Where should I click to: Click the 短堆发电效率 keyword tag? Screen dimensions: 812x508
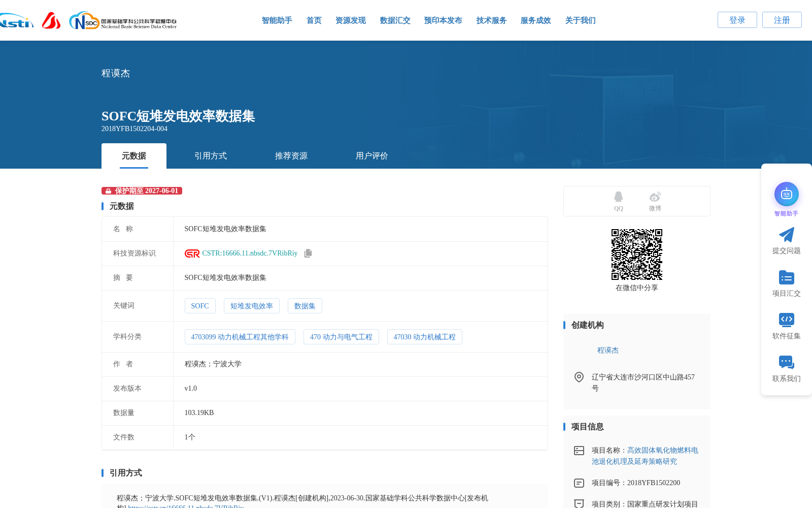pos(252,306)
